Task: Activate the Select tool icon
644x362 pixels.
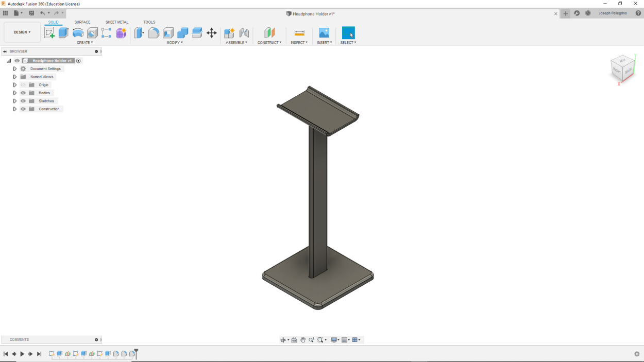Action: (x=348, y=33)
